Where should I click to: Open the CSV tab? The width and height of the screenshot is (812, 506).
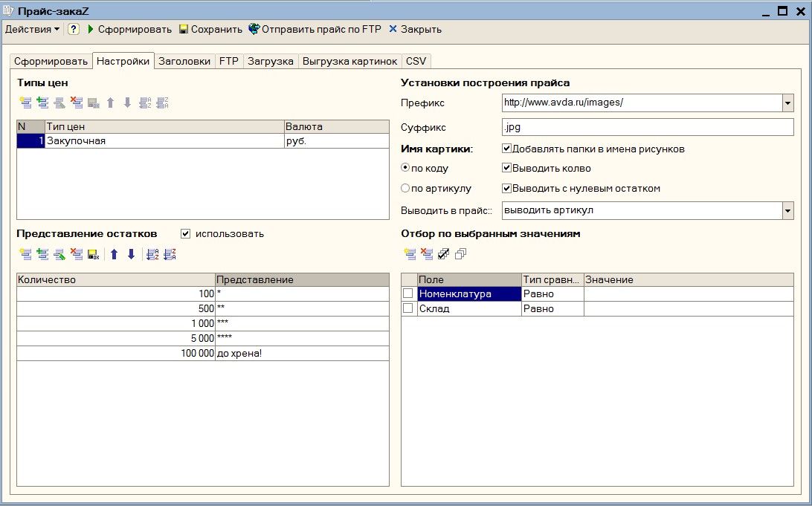coord(416,61)
